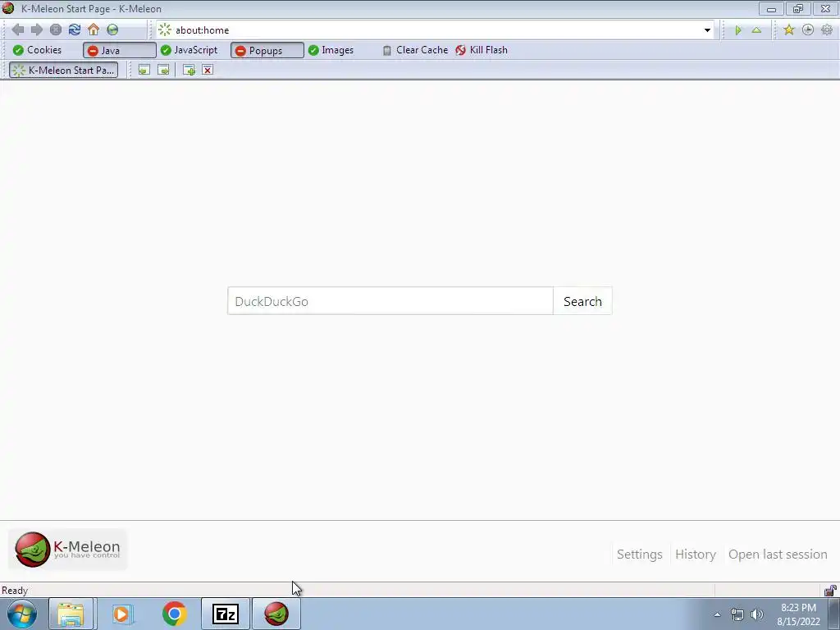840x630 pixels.
Task: Click the Search button
Action: click(582, 301)
